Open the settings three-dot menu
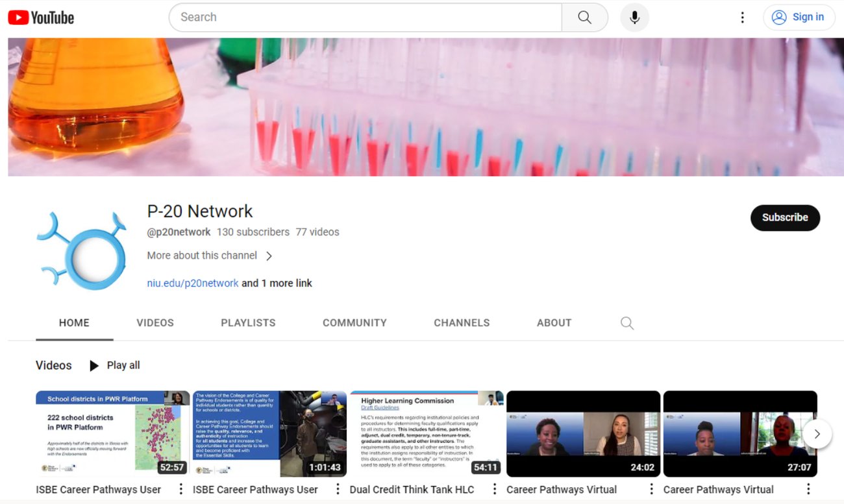The width and height of the screenshot is (844, 504). [742, 18]
